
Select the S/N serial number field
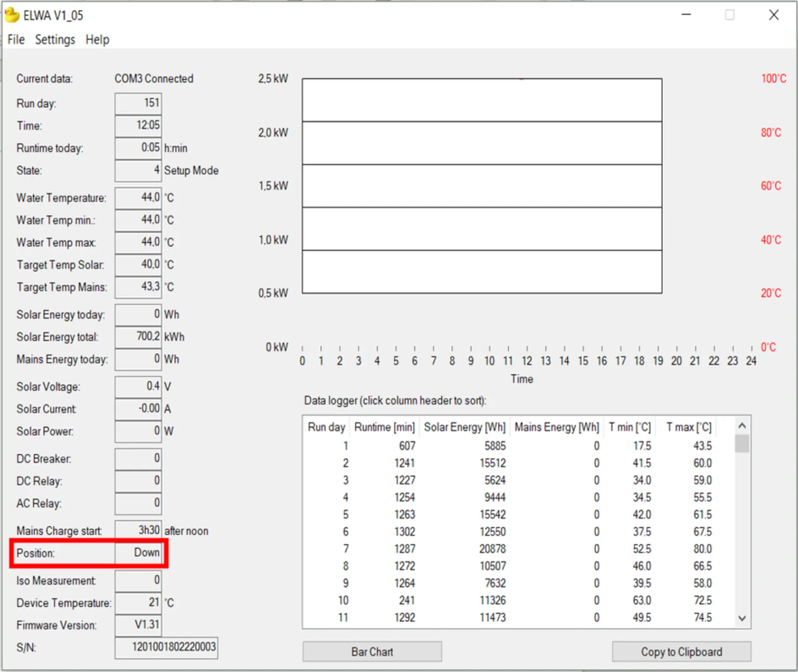[166, 647]
